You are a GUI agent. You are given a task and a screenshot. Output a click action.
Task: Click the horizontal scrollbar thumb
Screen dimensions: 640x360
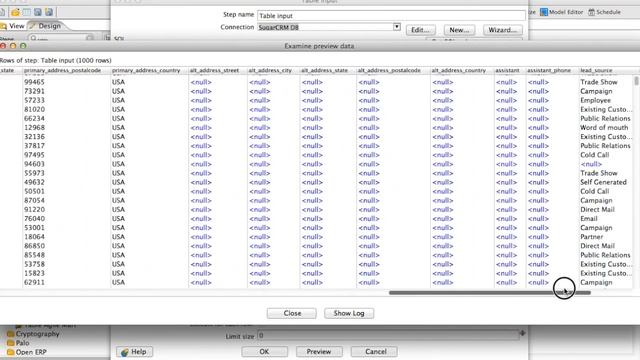click(x=490, y=292)
